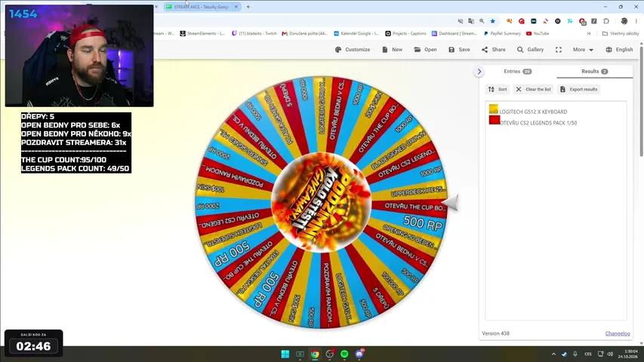644x362 pixels.
Task: Open the Xbox Game Bar taskbar icon
Action: (x=300, y=354)
